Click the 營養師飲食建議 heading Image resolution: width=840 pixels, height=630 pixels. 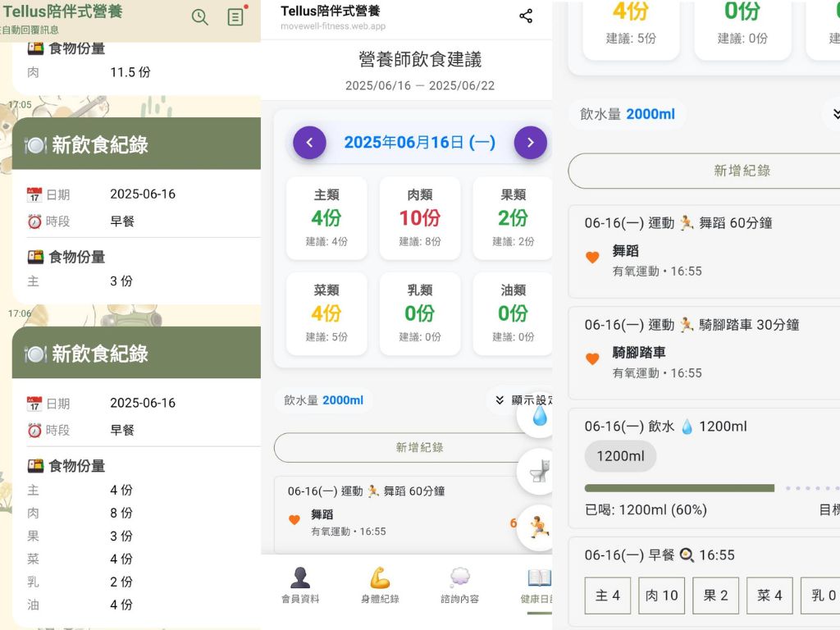pos(420,59)
